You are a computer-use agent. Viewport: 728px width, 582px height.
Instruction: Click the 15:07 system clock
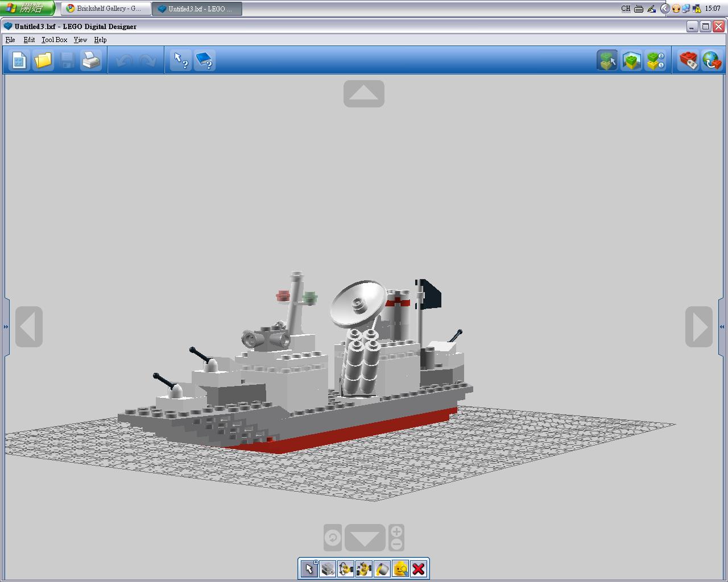point(713,9)
